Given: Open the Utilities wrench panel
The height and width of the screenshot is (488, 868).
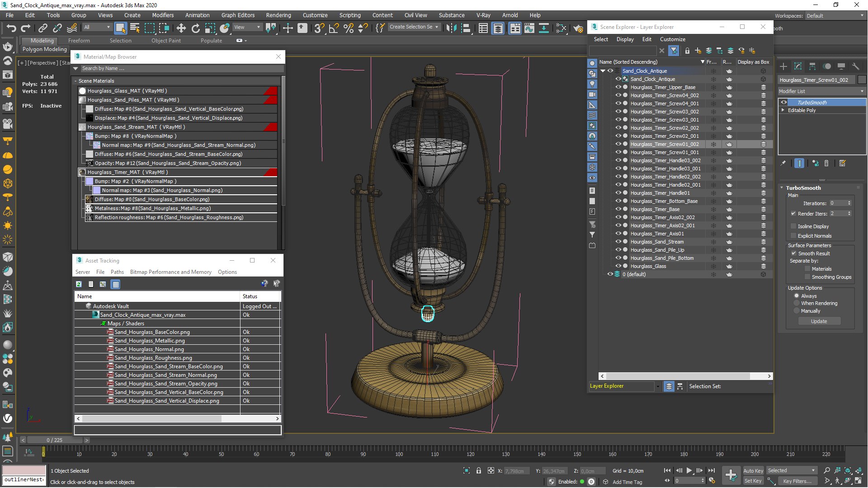Looking at the screenshot, I should click(x=855, y=66).
